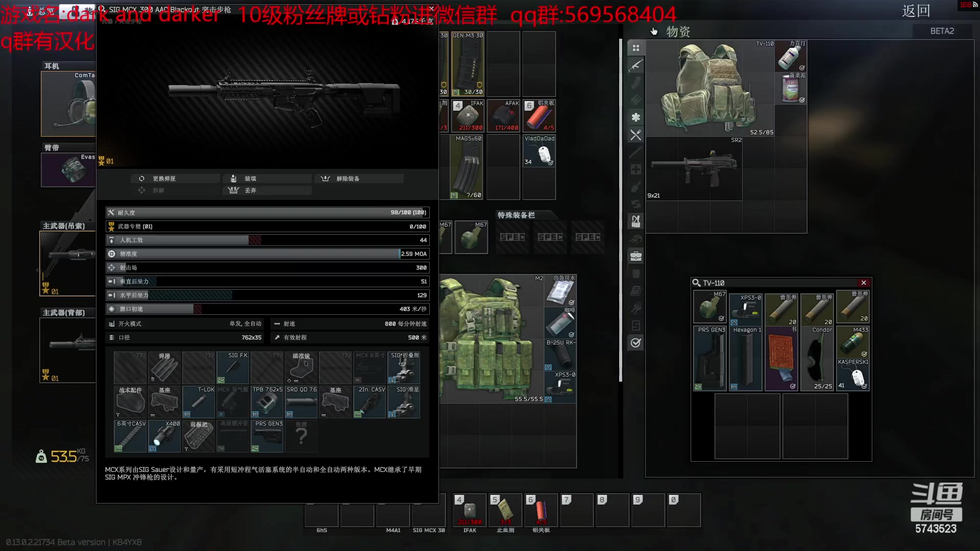
Task: Click the TV-110 container search icon
Action: [x=696, y=283]
